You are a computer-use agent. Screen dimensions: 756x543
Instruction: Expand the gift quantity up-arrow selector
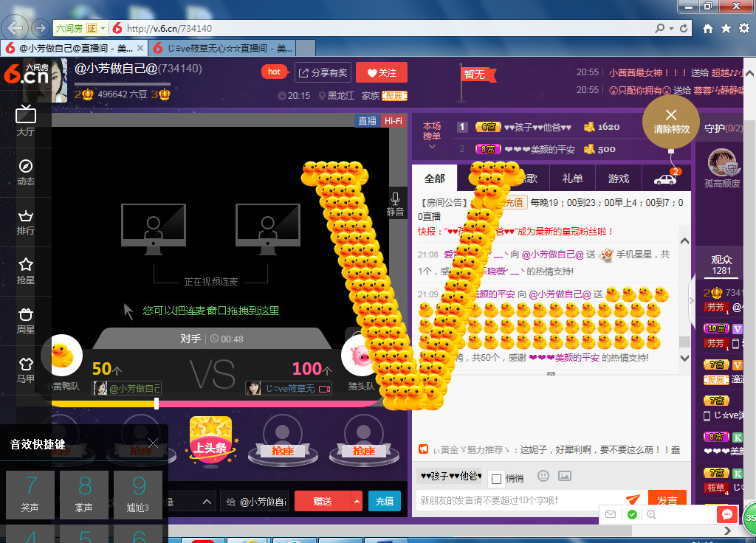(207, 502)
